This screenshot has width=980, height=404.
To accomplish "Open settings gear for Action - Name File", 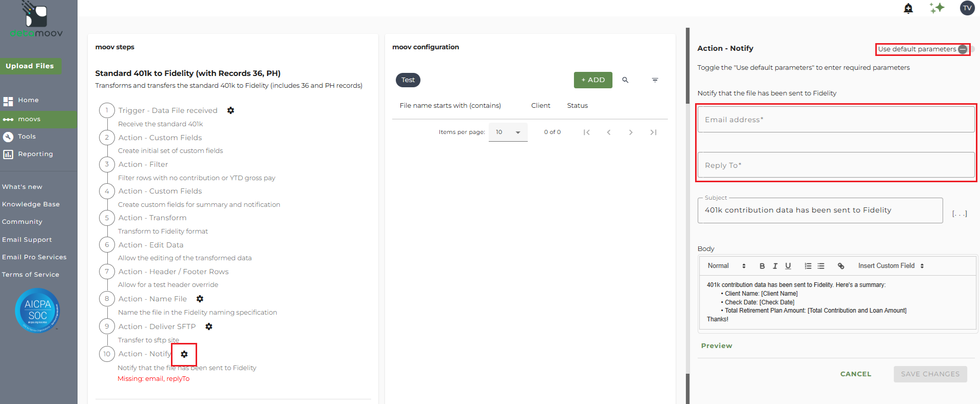I will tap(200, 299).
